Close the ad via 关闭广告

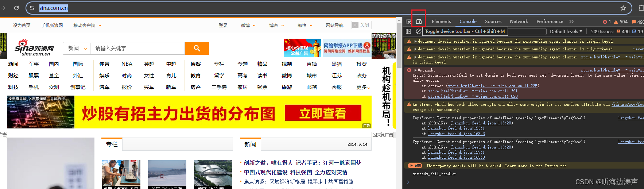tap(383, 135)
